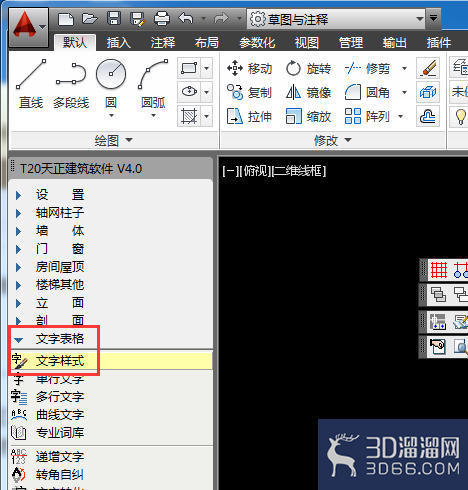
Task: Select the 圆弧 arc tool
Action: pos(153,83)
